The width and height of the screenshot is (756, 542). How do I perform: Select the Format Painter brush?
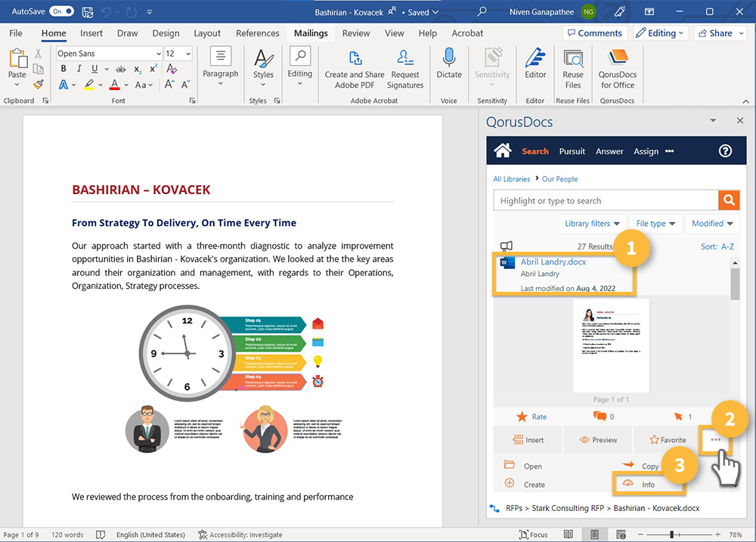pos(39,85)
